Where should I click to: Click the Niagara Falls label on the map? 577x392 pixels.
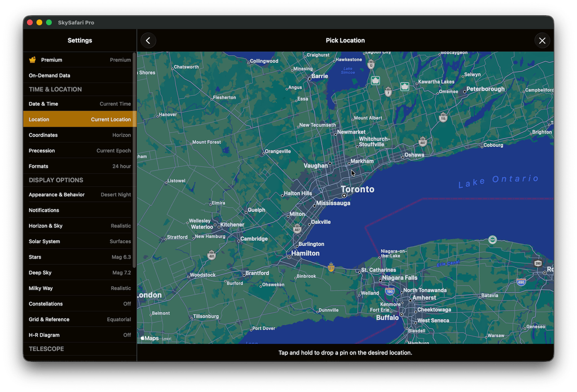(x=400, y=278)
